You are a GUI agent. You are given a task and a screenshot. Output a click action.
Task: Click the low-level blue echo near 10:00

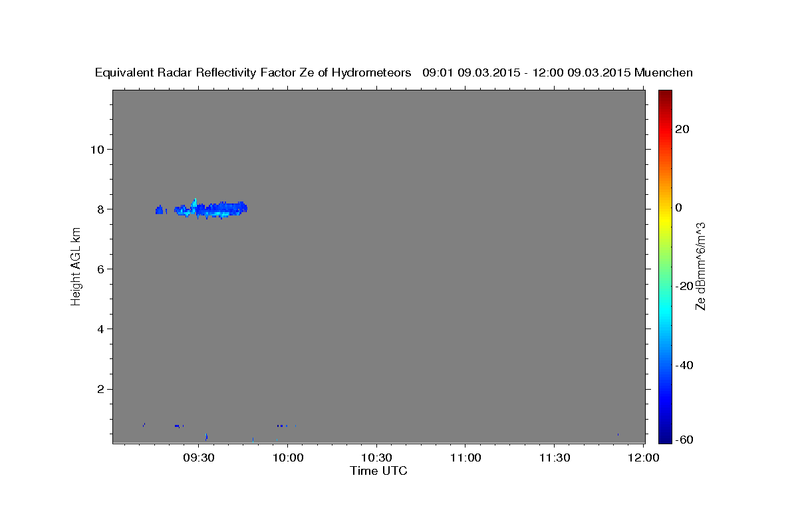point(283,426)
